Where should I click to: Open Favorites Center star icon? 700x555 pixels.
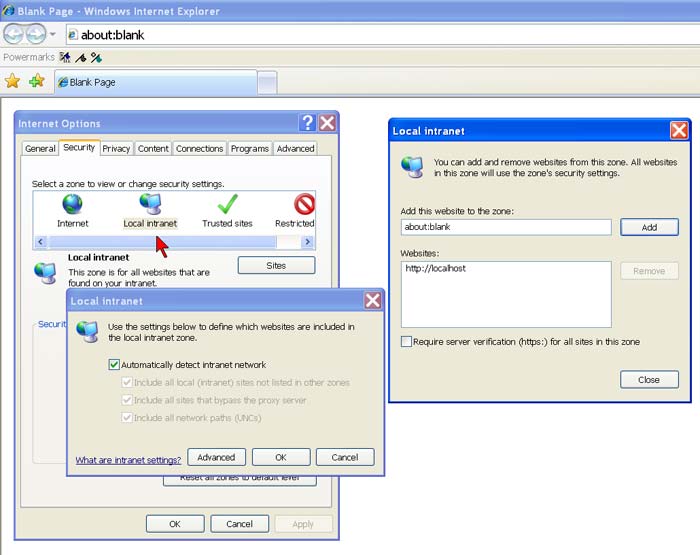pos(12,81)
